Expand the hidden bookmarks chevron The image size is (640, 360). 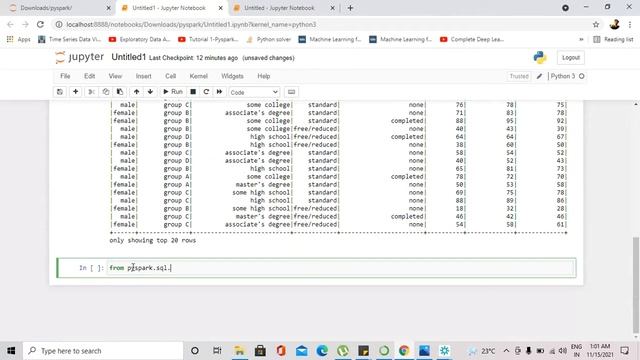[581, 39]
